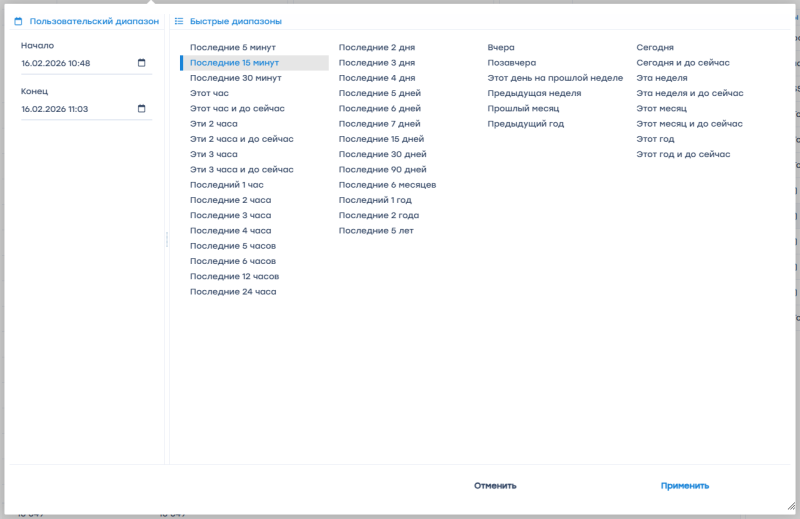Image resolution: width=800 pixels, height=519 pixels.
Task: Pick the Сегодня quick range
Action: [655, 47]
